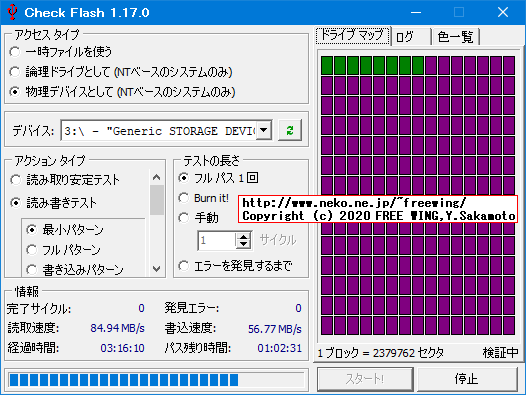526x395 pixels.
Task: Click the 検証中 status text
Action: click(500, 353)
